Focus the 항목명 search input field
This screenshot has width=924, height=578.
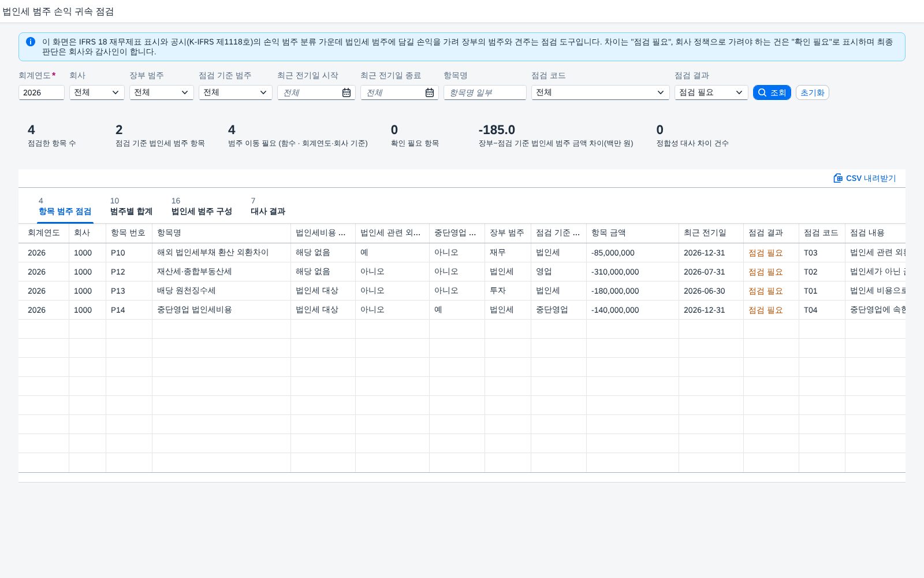point(485,92)
